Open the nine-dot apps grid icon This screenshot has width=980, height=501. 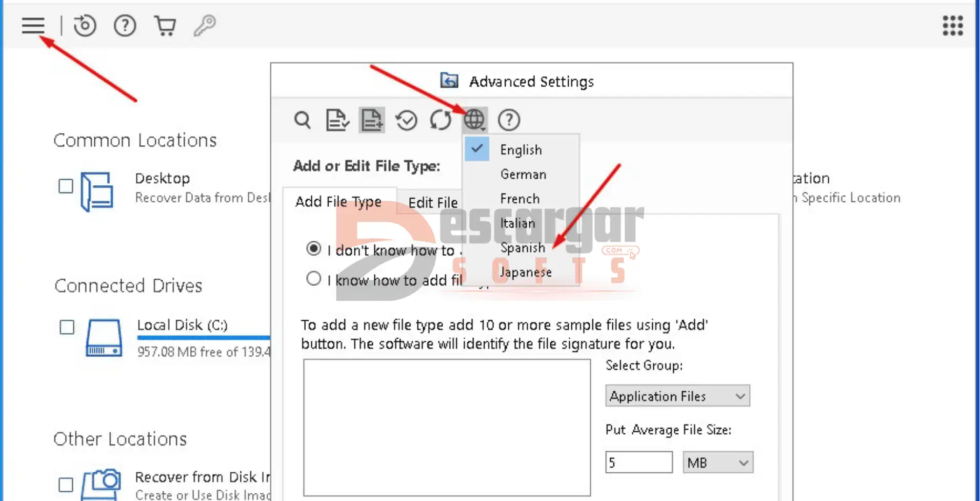tap(952, 25)
